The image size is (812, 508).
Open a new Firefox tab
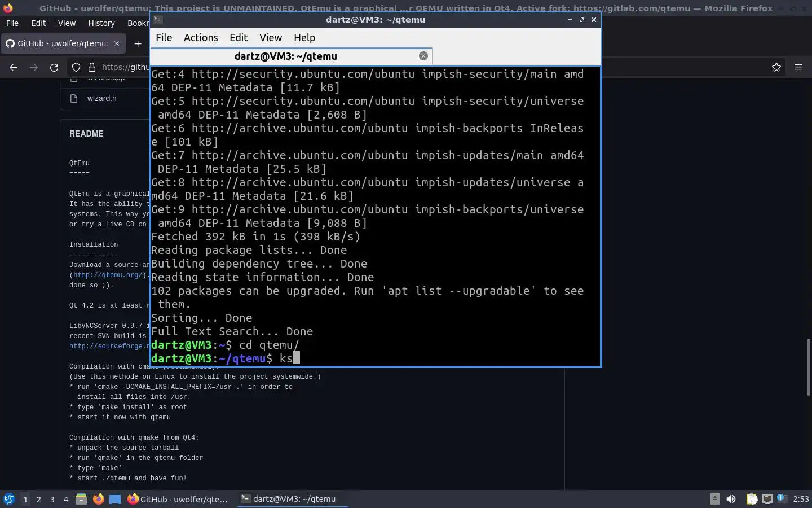coord(138,43)
